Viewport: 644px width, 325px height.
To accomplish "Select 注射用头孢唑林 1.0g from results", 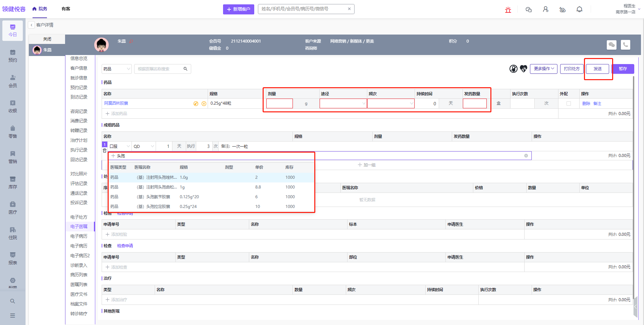I will click(x=211, y=177).
